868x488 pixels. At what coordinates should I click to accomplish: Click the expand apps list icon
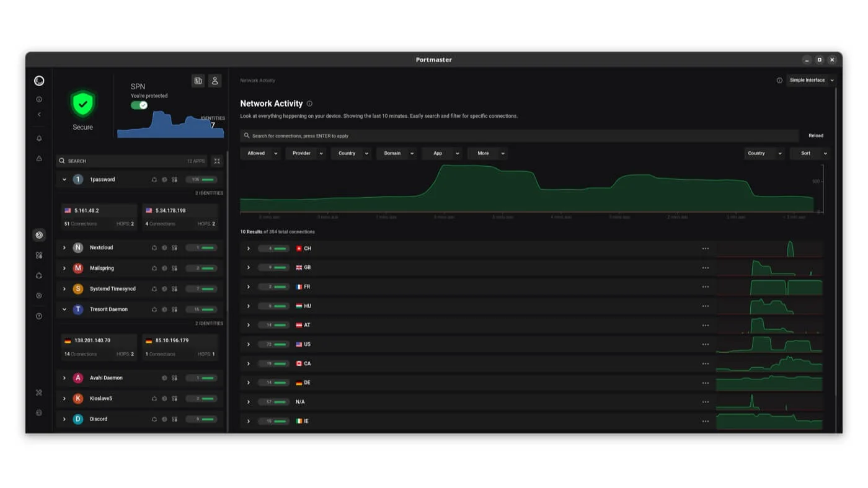(217, 161)
